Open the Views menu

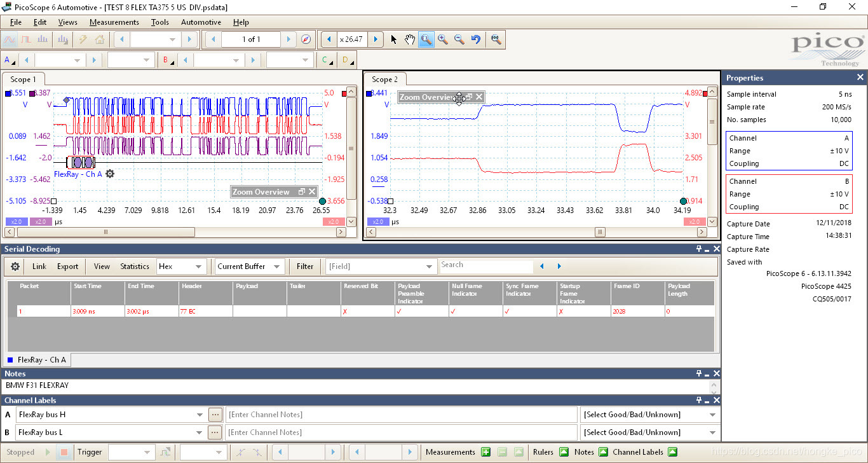coord(67,22)
